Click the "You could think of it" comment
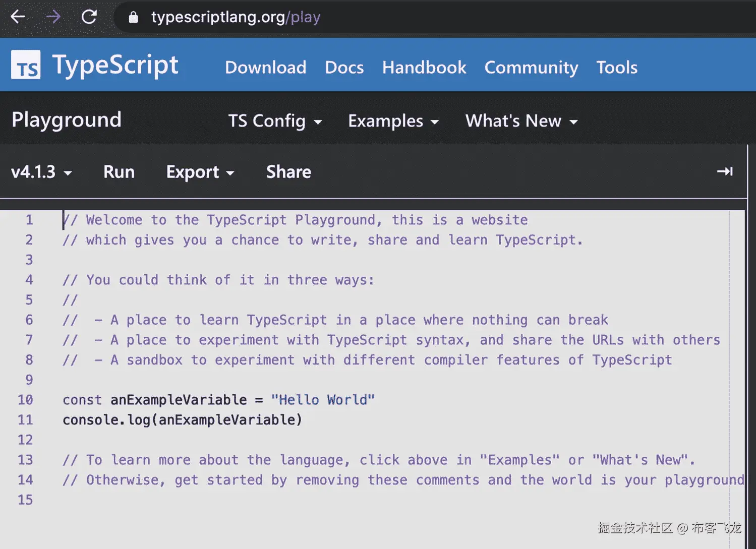The image size is (756, 549). pos(218,280)
